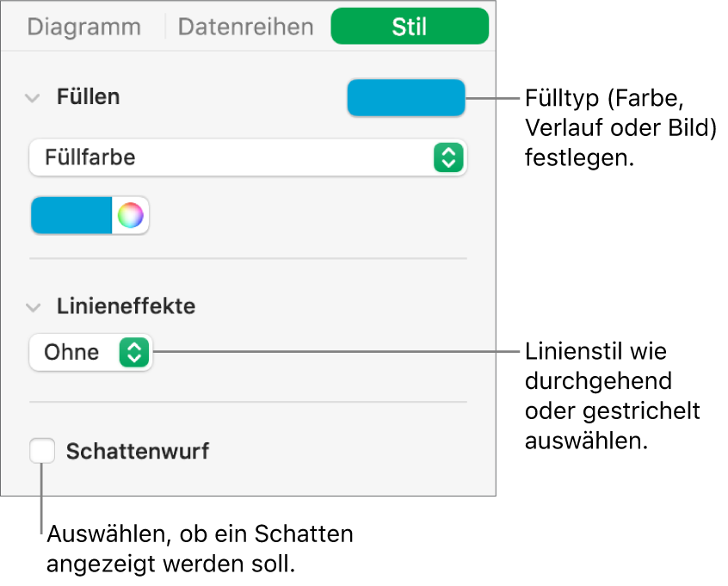Click the green Stil button
This screenshot has width=728, height=586.
pos(409,26)
